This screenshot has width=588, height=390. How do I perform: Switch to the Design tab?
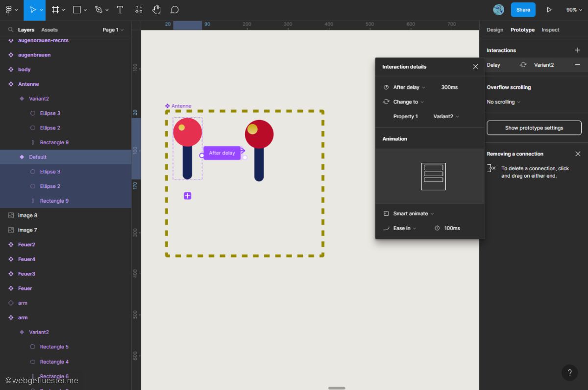click(494, 30)
